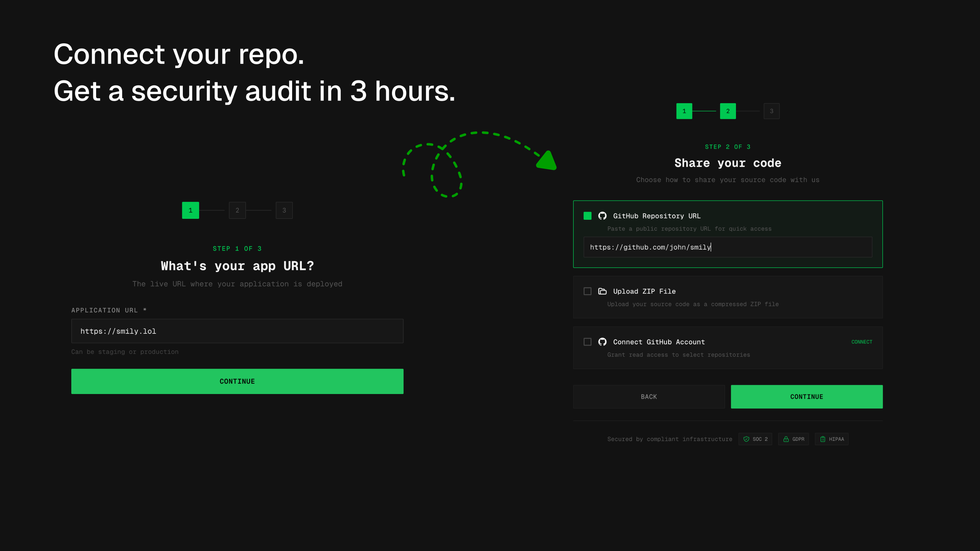980x551 pixels.
Task: Click step 1 in the Share your code stepper
Action: (x=684, y=111)
